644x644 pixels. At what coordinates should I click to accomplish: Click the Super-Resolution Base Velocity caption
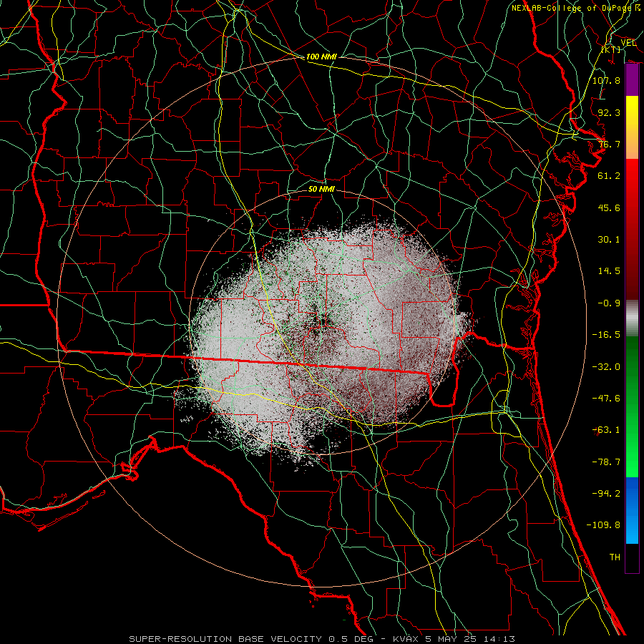322,639
